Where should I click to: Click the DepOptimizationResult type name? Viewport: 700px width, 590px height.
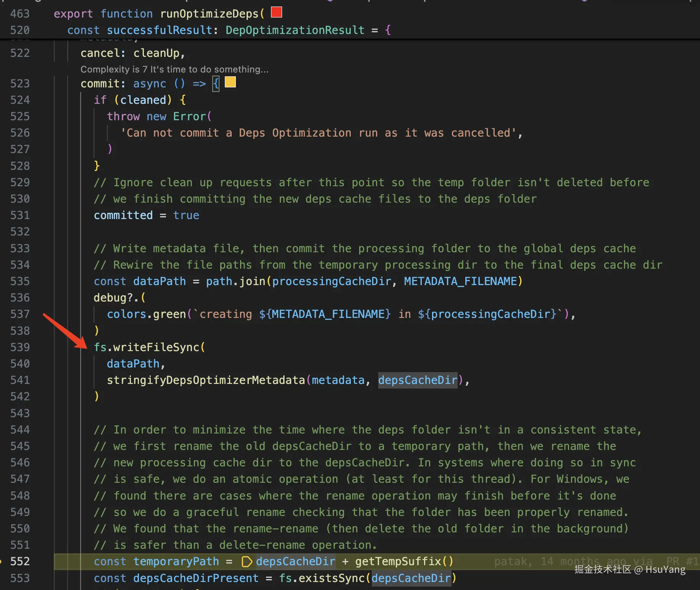(295, 30)
